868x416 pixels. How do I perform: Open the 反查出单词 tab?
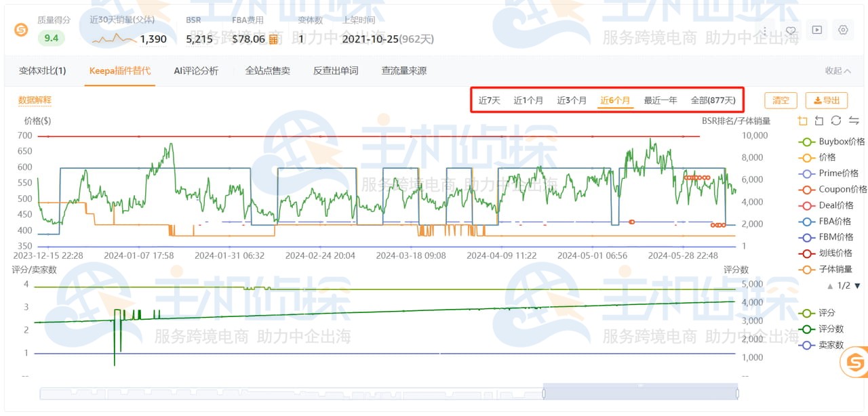336,70
